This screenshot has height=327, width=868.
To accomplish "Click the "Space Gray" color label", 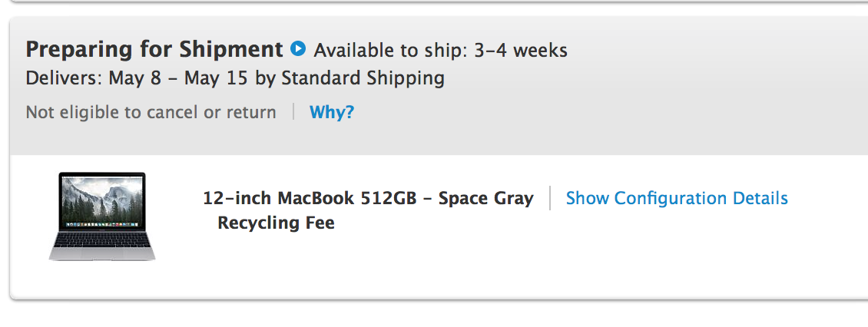I will point(485,198).
